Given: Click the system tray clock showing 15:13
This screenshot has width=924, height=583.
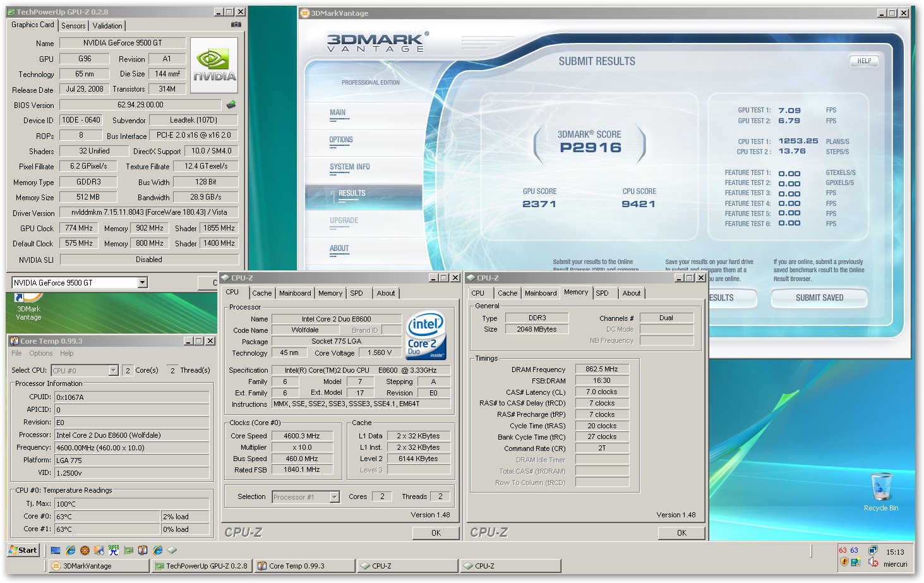Looking at the screenshot, I should click(x=895, y=552).
